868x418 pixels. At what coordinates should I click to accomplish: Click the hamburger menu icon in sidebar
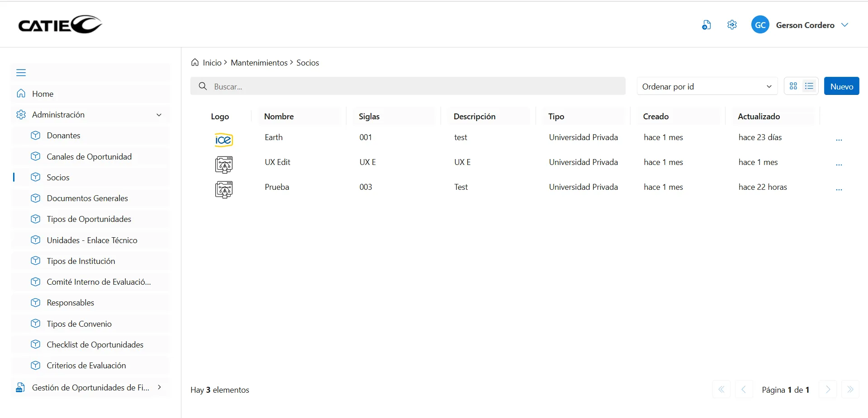(x=21, y=73)
